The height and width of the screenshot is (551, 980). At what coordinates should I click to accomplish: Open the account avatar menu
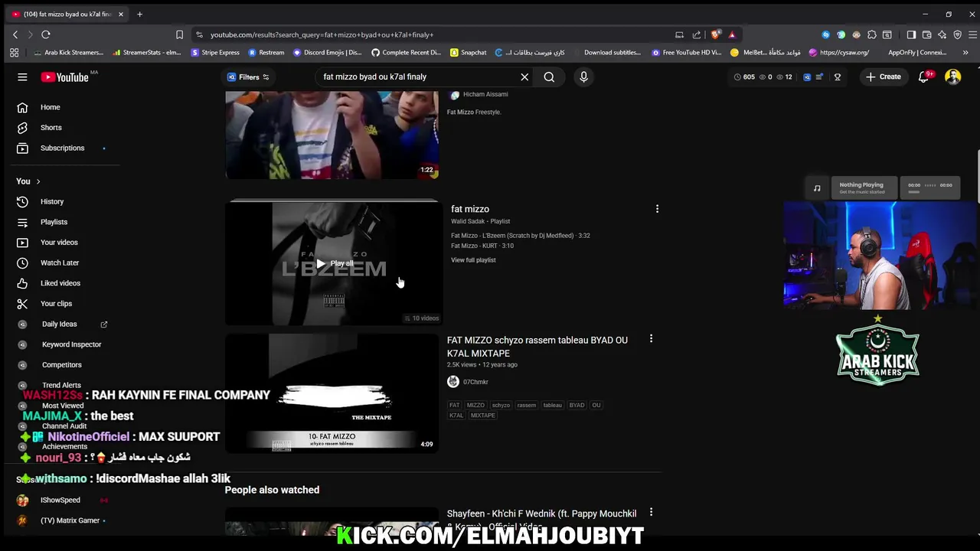pos(952,77)
